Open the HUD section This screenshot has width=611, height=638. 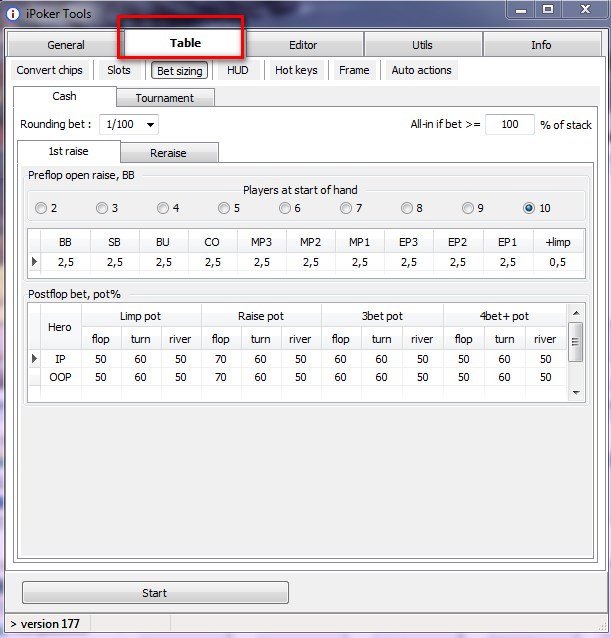pyautogui.click(x=238, y=70)
